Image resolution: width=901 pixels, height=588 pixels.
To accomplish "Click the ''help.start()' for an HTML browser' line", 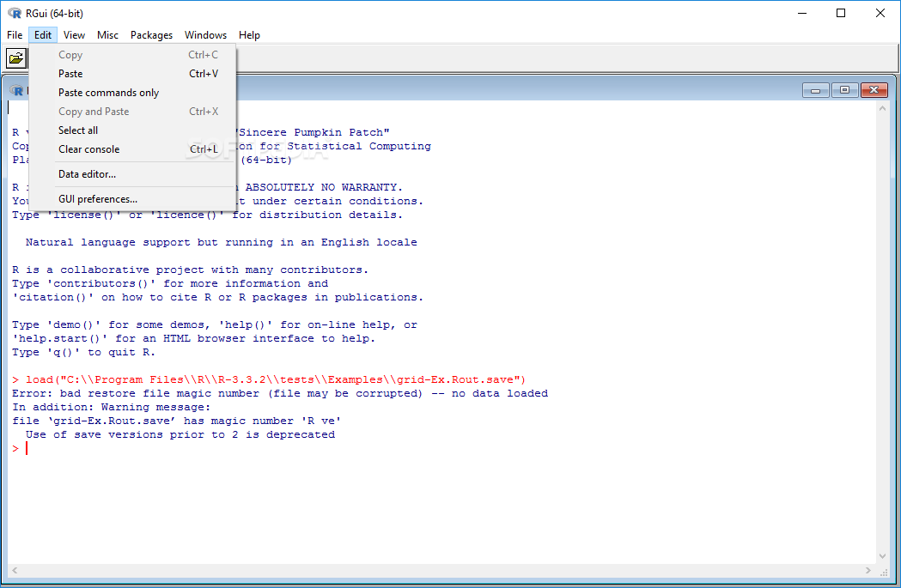I will tap(193, 339).
